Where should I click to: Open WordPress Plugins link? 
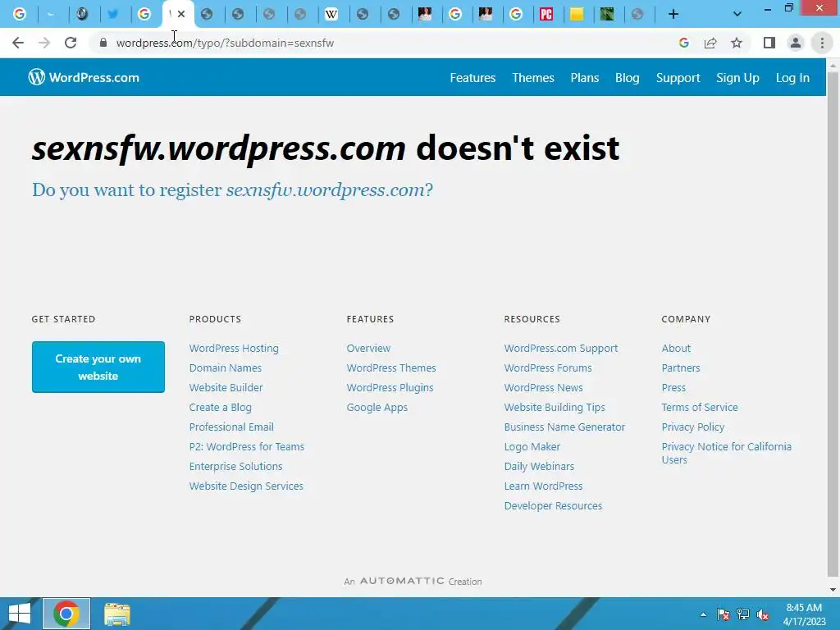coord(390,387)
